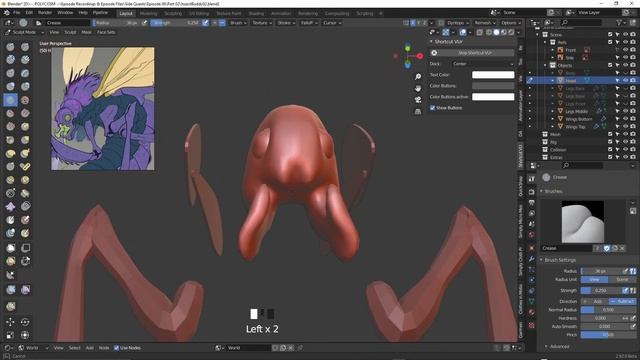Viewport: 640px width, 360px height.
Task: Unlink the Crease brush with X
Action: point(622,248)
